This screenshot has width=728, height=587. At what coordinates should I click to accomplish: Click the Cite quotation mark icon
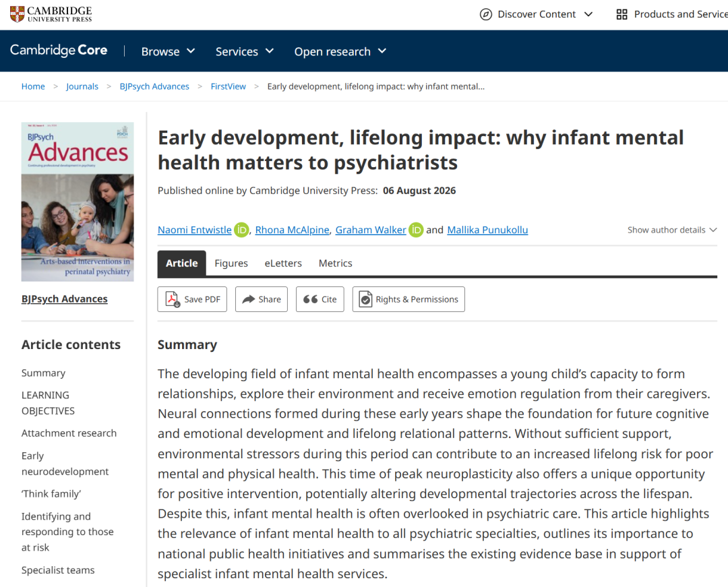pos(310,299)
